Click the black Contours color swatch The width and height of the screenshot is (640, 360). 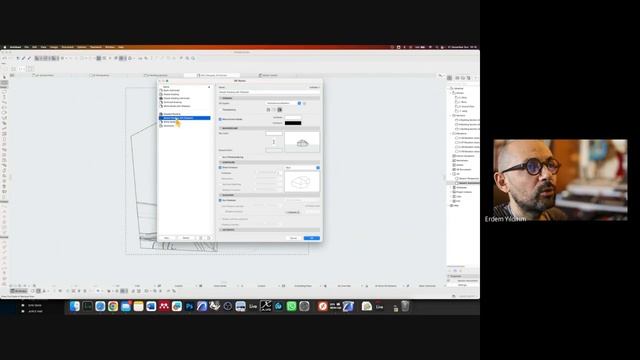pyautogui.click(x=293, y=123)
